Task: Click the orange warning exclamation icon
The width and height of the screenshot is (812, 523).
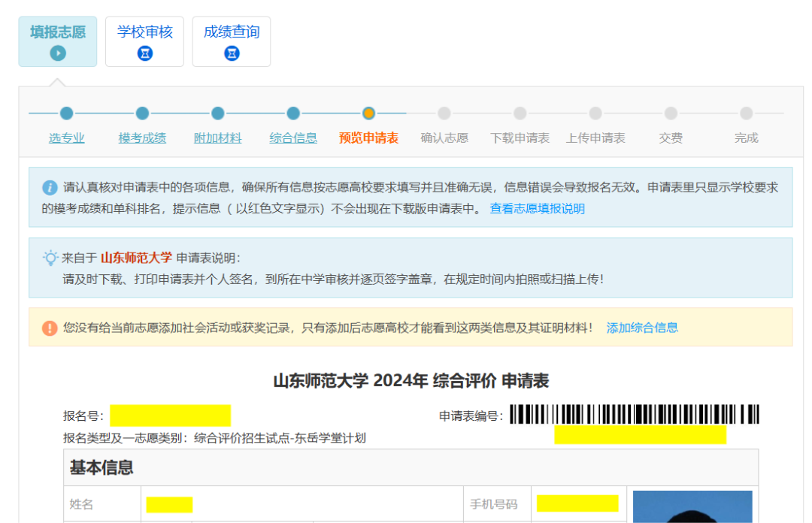Action: tap(50, 328)
